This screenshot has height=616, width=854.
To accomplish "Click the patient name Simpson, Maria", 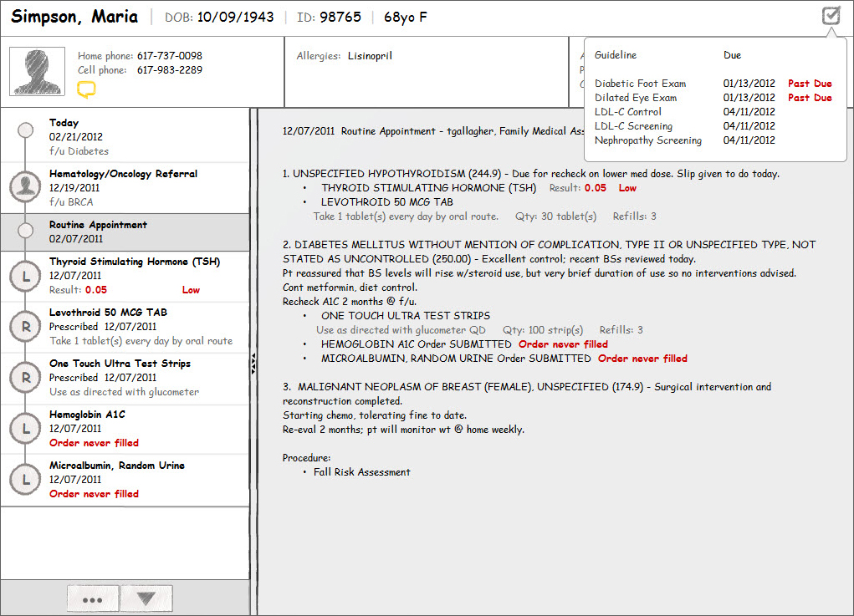I will [74, 17].
